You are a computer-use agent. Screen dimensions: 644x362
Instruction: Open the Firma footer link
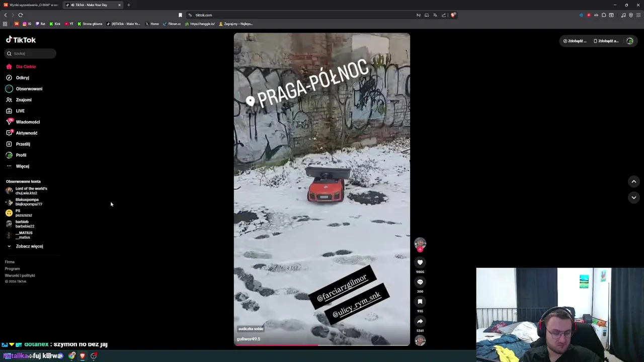tap(10, 262)
